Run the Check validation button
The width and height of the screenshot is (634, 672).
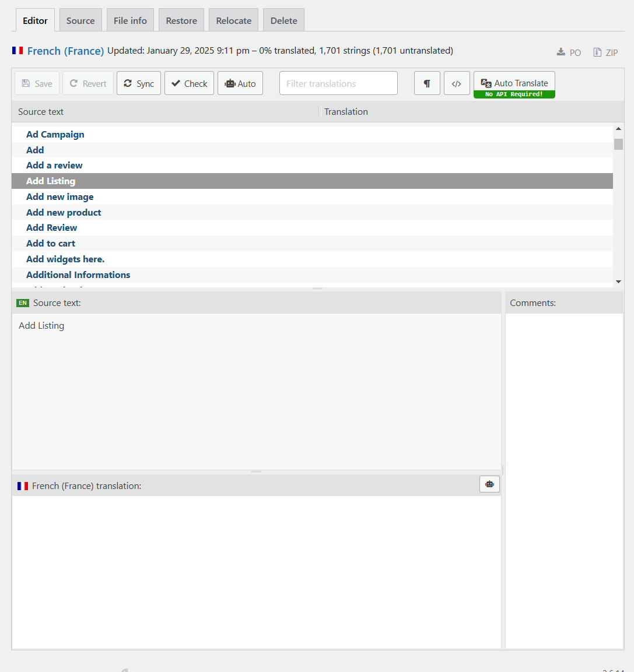tap(189, 83)
